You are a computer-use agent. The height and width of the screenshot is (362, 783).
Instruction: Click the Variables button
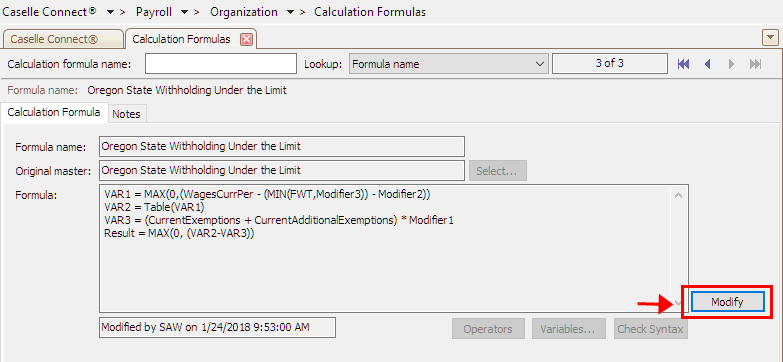(569, 329)
